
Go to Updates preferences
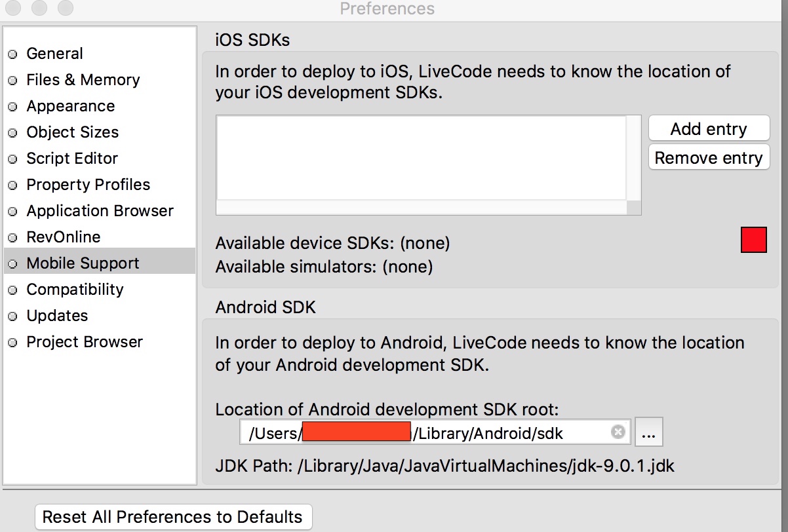[57, 316]
